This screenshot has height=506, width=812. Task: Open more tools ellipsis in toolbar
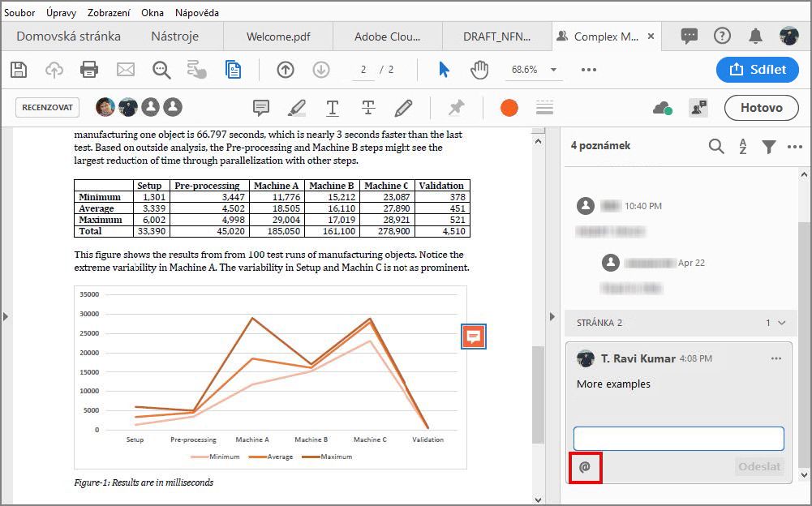click(x=589, y=70)
